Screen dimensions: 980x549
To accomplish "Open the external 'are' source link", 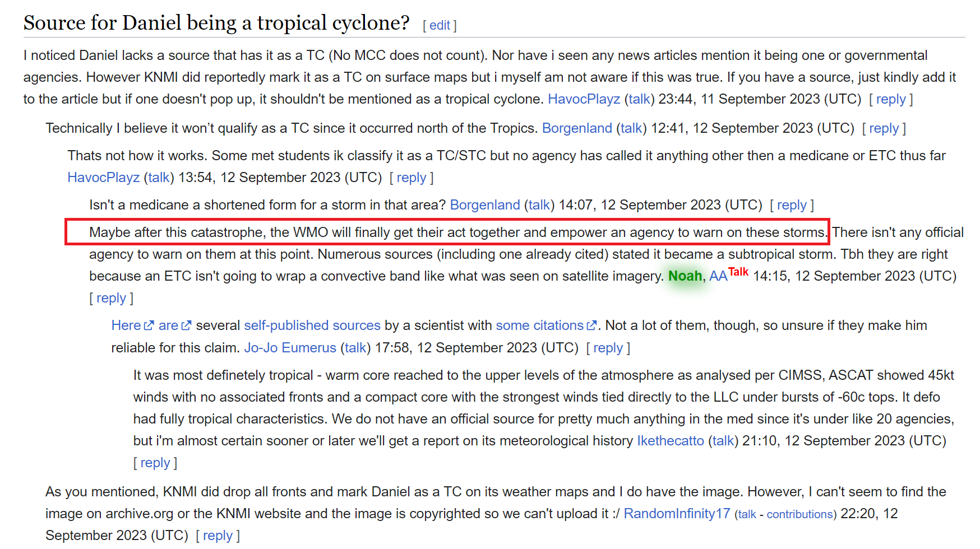I will point(169,325).
